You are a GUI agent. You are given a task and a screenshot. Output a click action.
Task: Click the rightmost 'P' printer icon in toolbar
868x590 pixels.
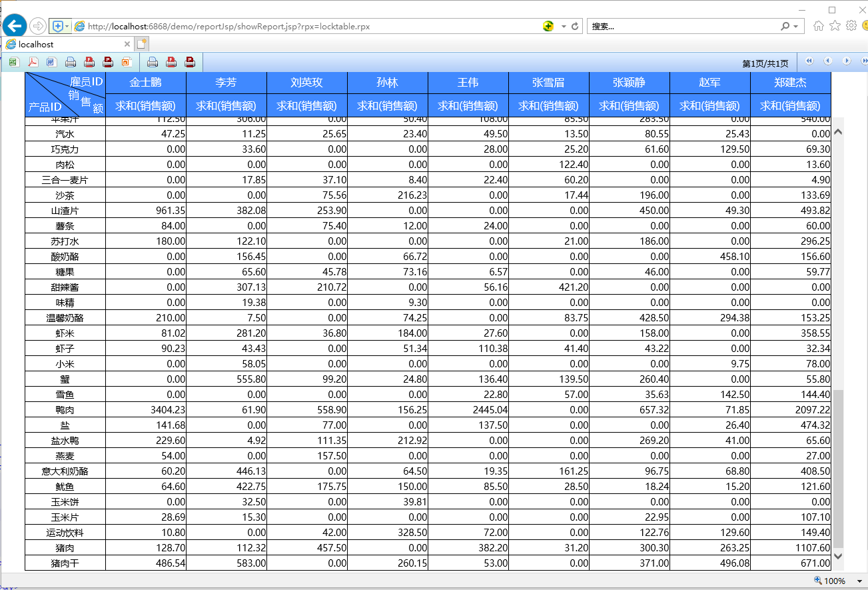tap(190, 62)
